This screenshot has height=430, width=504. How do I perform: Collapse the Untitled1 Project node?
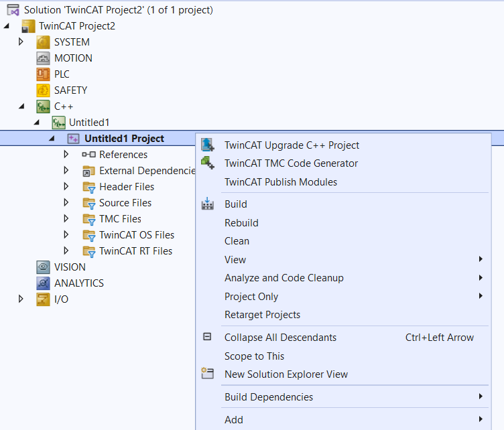click(52, 139)
